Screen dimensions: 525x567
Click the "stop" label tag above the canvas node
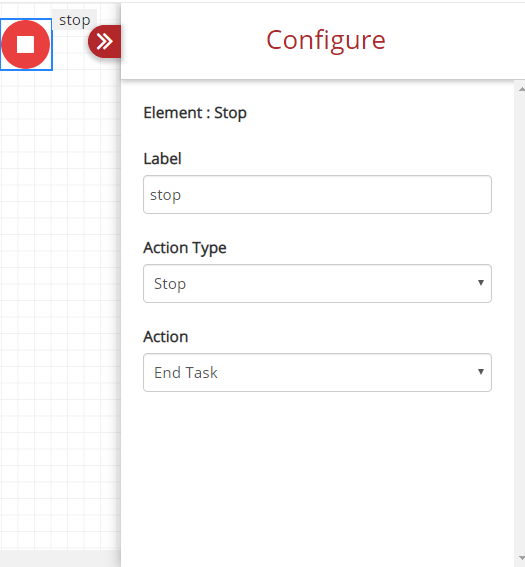tap(74, 20)
